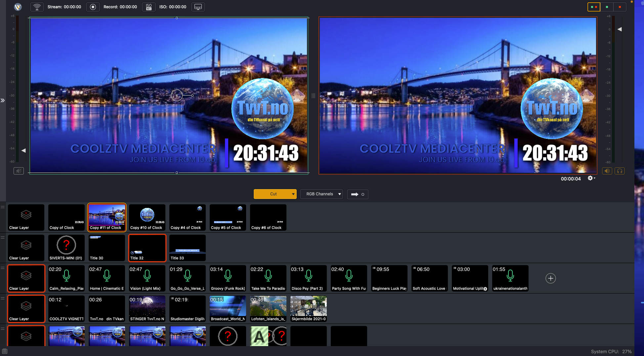
Task: Select COOLZTV VIGNETT video shot
Action: coord(66,309)
